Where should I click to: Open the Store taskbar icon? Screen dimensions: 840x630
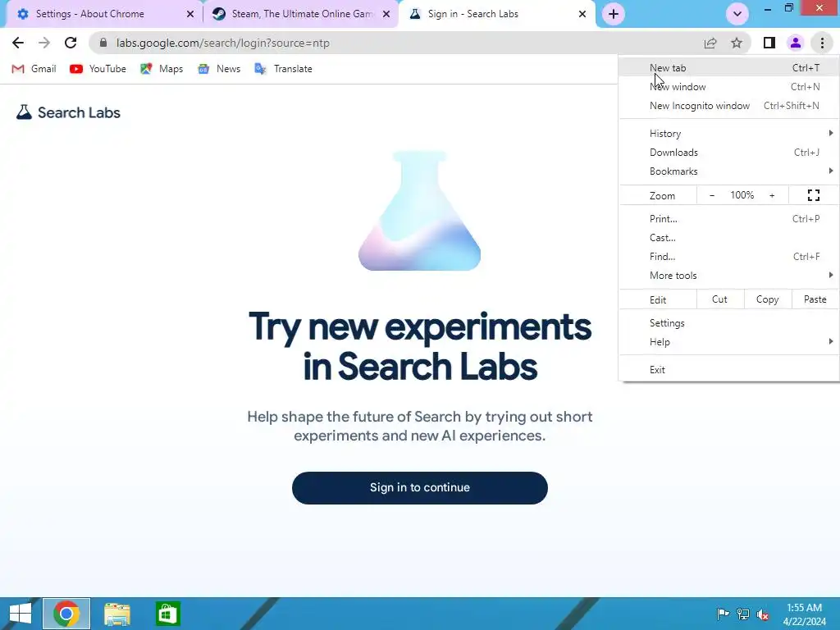[x=167, y=614]
